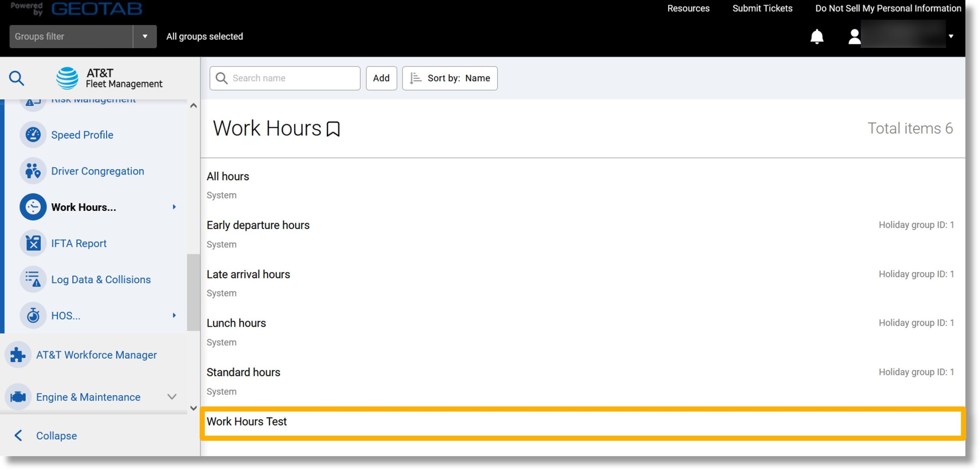Click the Groups filter dropdown arrow
980x470 pixels.
145,36
